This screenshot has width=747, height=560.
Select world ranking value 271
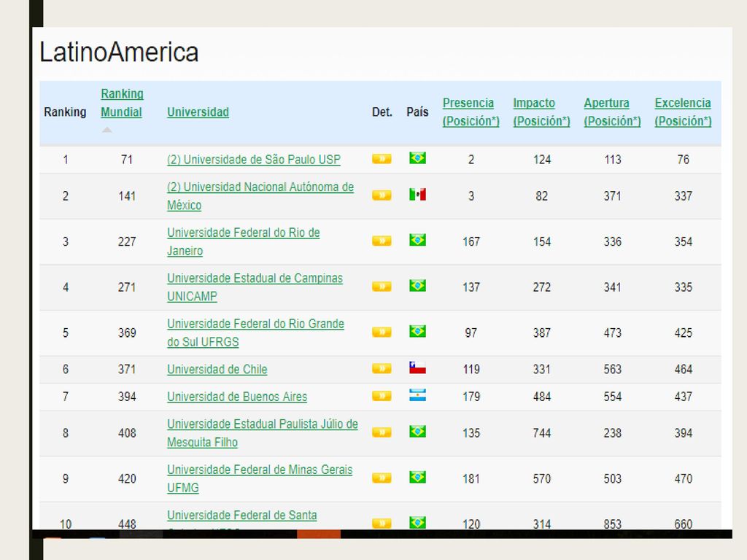pos(127,287)
